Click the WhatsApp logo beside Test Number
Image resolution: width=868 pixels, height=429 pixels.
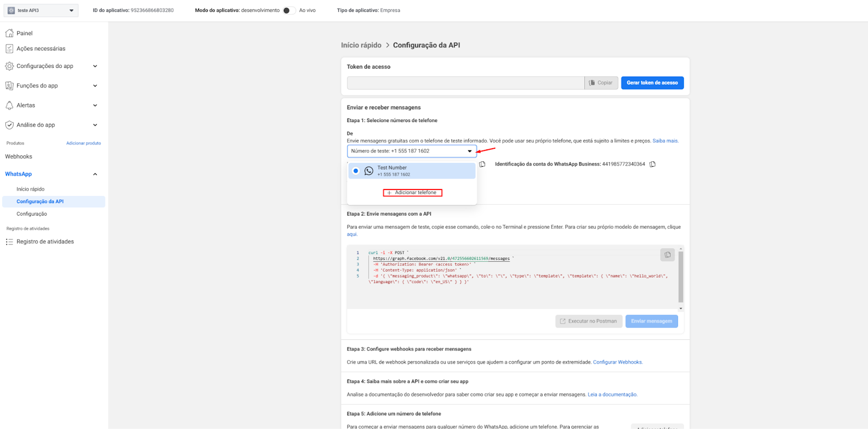(369, 171)
